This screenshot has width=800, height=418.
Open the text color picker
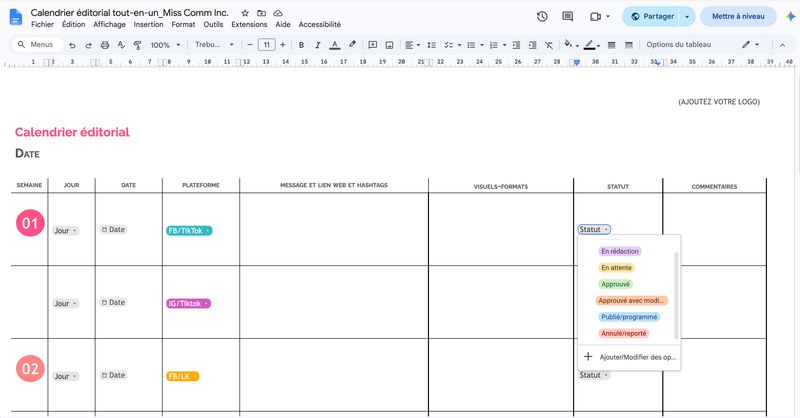335,45
